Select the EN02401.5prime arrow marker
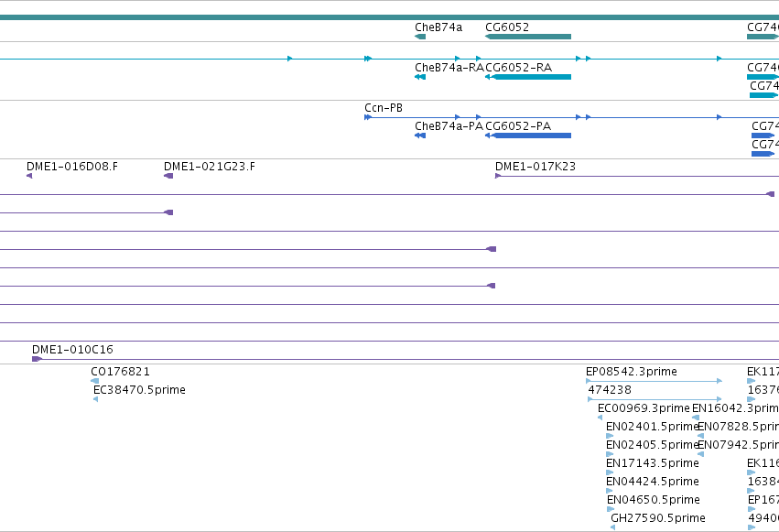This screenshot has height=532, width=779. pyautogui.click(x=610, y=436)
